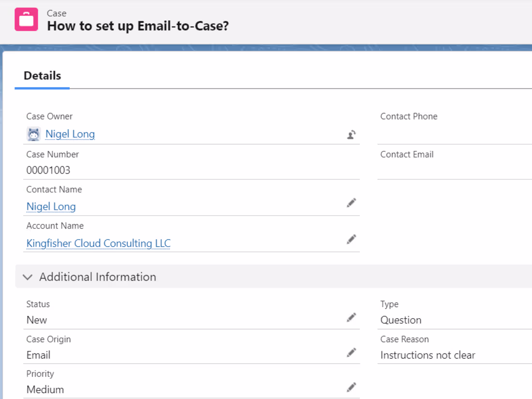Click the Type value Question

[x=402, y=320]
